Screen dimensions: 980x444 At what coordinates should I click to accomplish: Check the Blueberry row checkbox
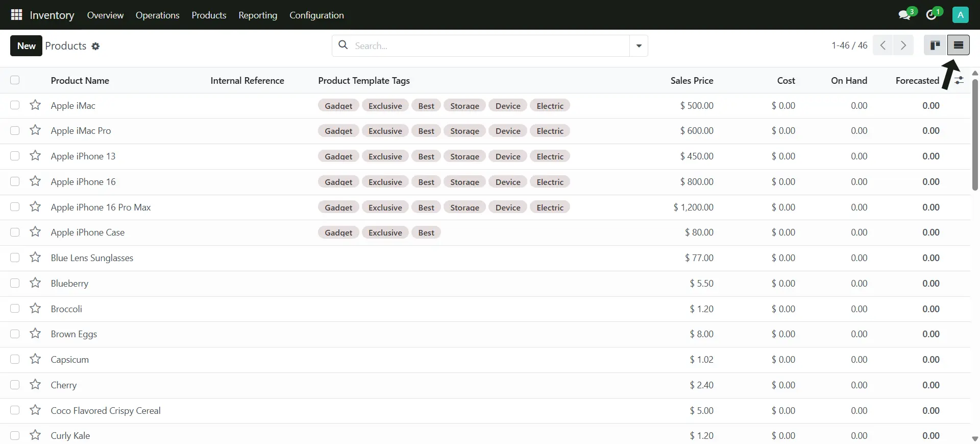(15, 283)
